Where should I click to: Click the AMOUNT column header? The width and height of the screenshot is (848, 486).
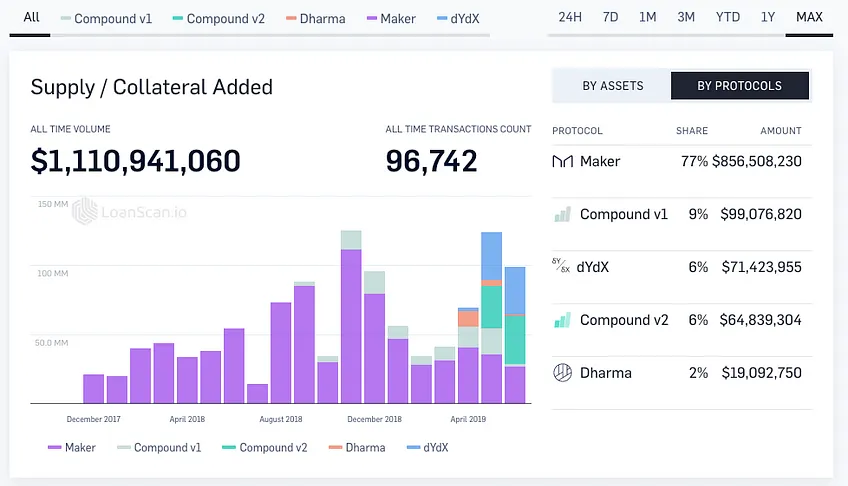coord(781,131)
